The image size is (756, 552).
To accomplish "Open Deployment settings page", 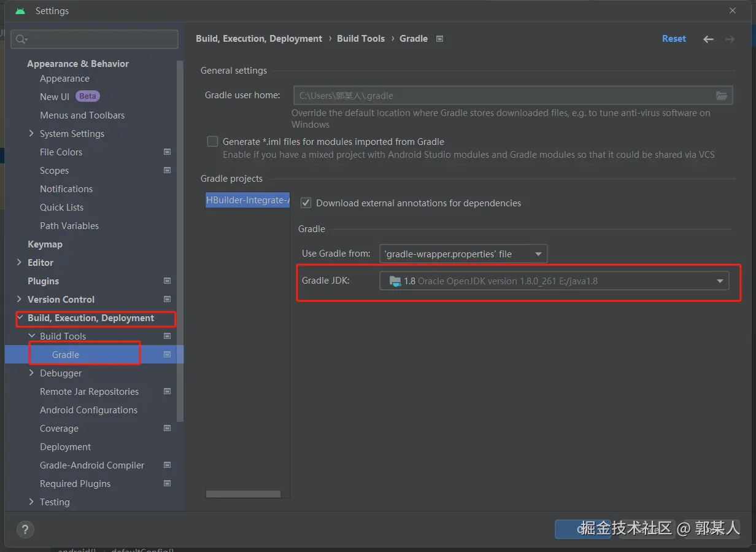I will coord(65,447).
